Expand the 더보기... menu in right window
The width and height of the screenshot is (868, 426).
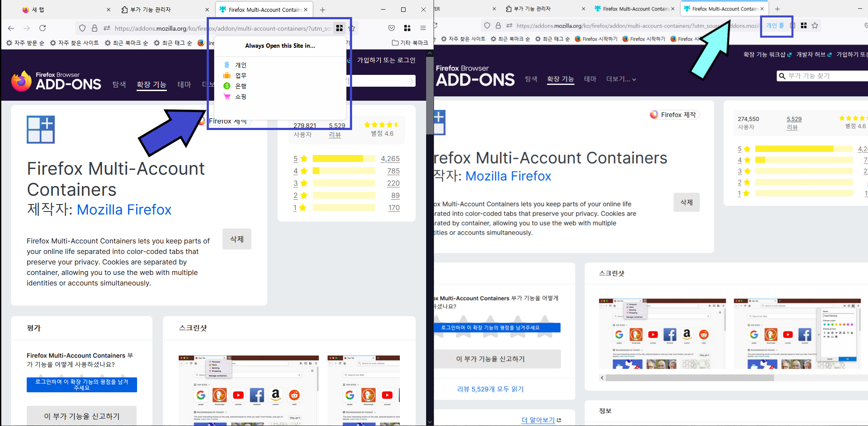[x=621, y=79]
